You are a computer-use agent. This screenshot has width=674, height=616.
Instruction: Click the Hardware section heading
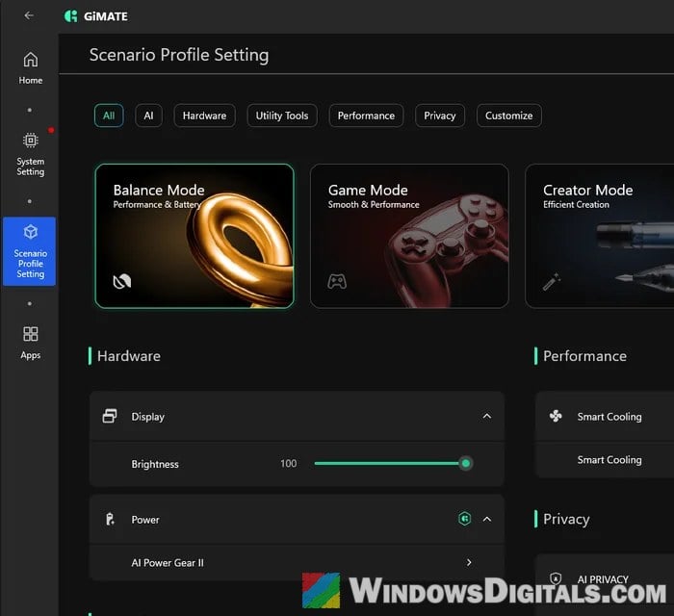pos(129,356)
